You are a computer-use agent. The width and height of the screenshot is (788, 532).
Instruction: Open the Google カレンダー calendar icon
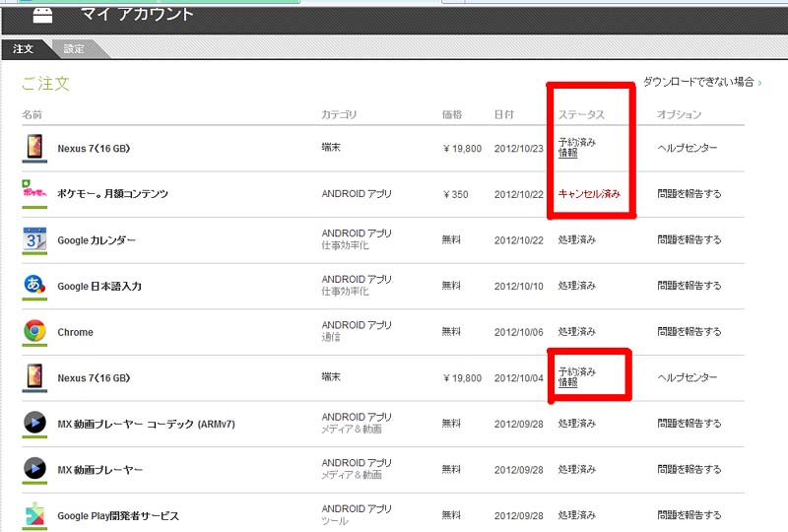click(34, 238)
